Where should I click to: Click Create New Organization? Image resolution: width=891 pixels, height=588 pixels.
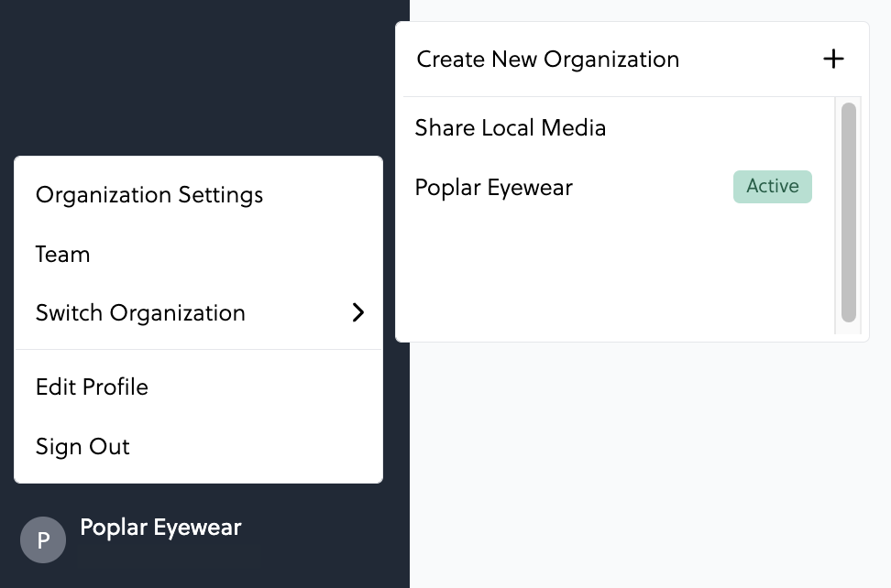[x=632, y=60]
